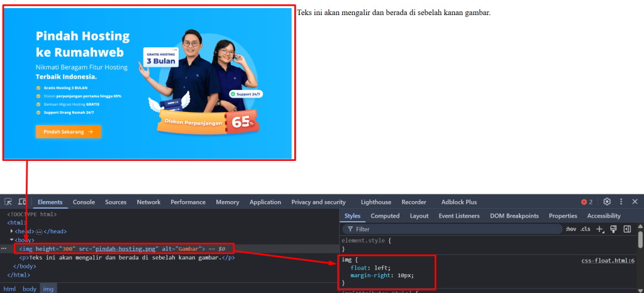This screenshot has height=293, width=644.
Task: Add new style rule plus icon
Action: click(x=600, y=229)
